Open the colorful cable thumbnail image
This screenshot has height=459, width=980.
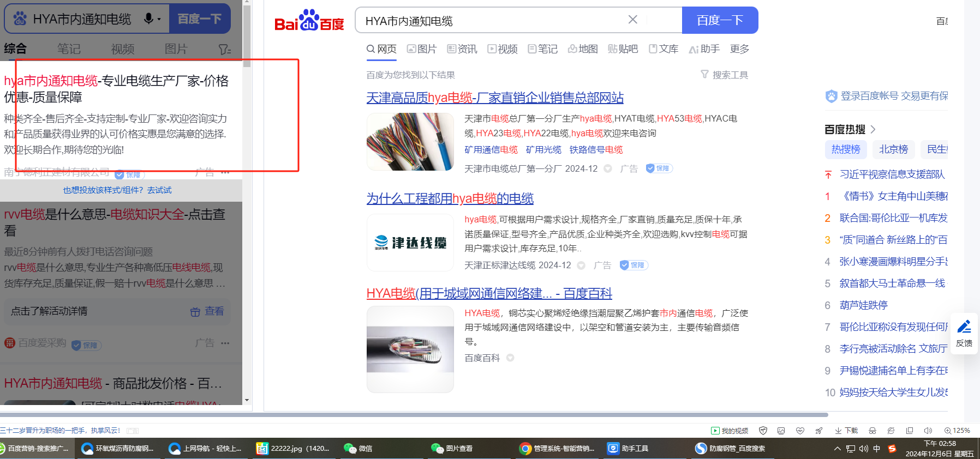[410, 142]
